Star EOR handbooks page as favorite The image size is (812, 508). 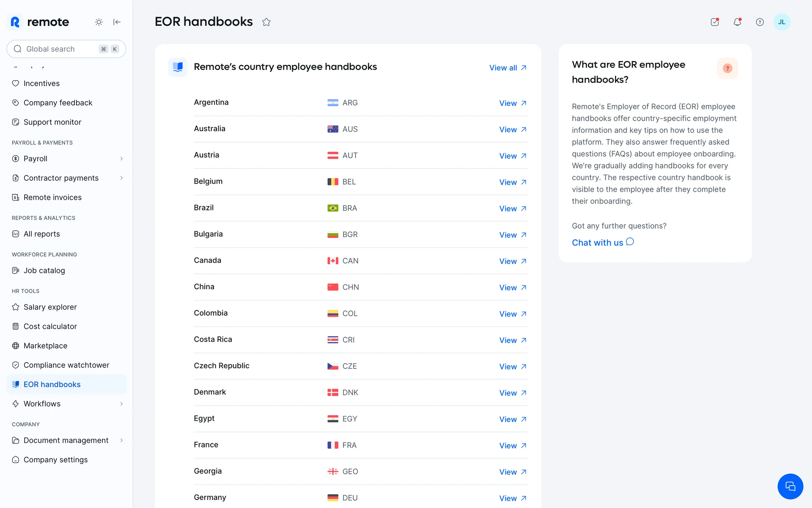(x=266, y=22)
